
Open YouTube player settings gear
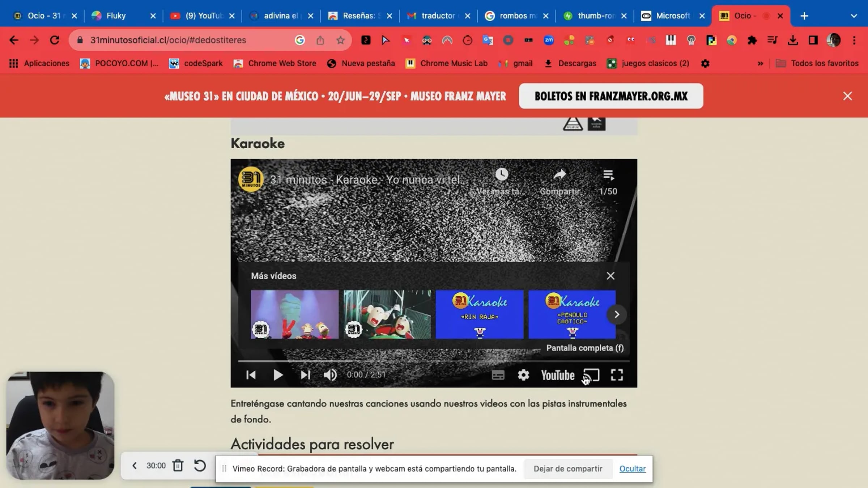click(x=523, y=375)
